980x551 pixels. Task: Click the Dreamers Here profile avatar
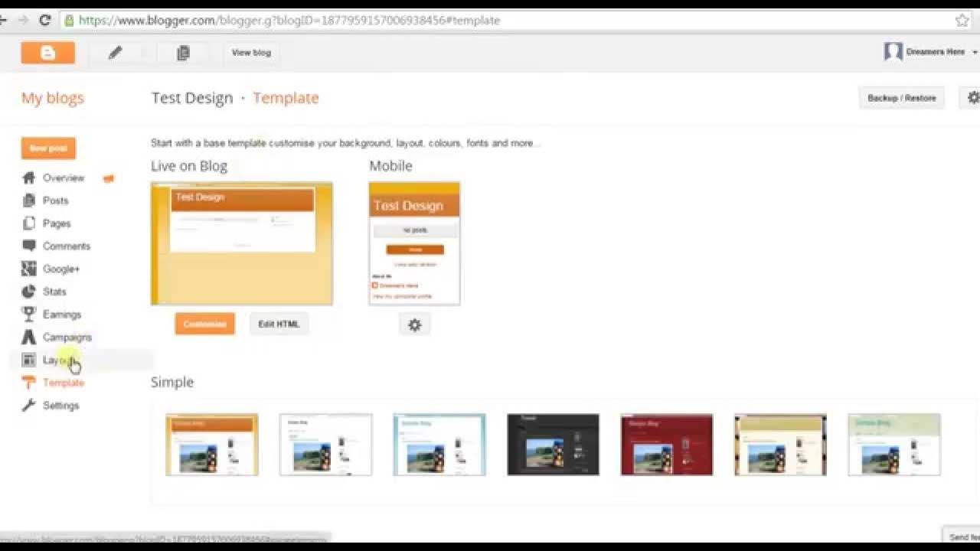pos(893,52)
